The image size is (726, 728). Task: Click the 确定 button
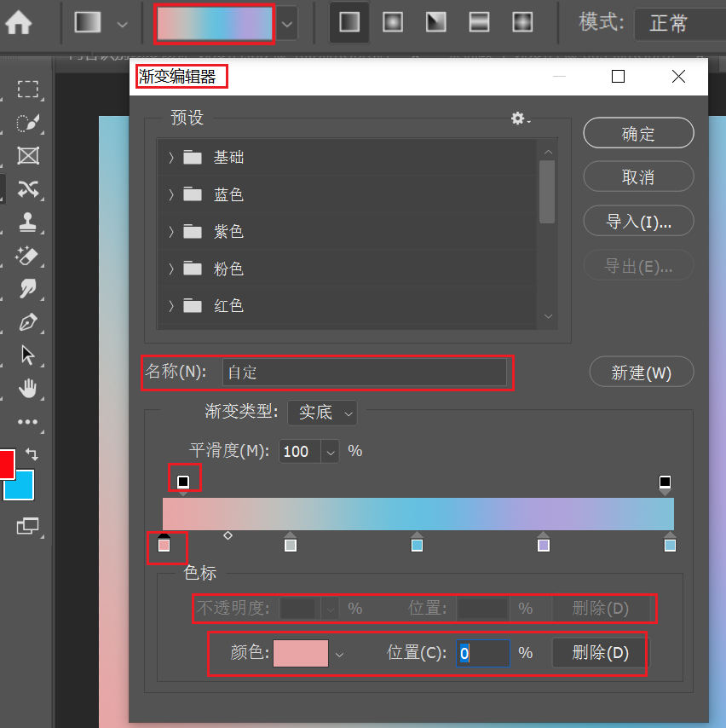click(x=638, y=133)
